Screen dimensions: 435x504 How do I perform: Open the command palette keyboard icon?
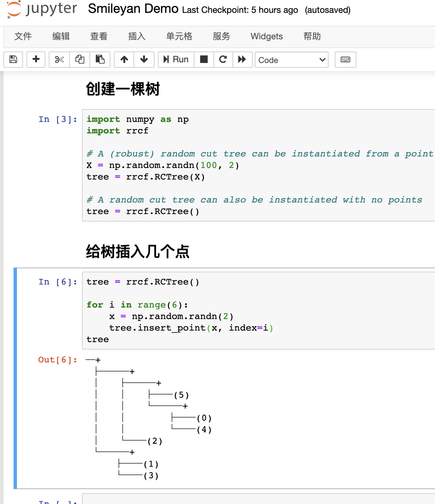346,60
